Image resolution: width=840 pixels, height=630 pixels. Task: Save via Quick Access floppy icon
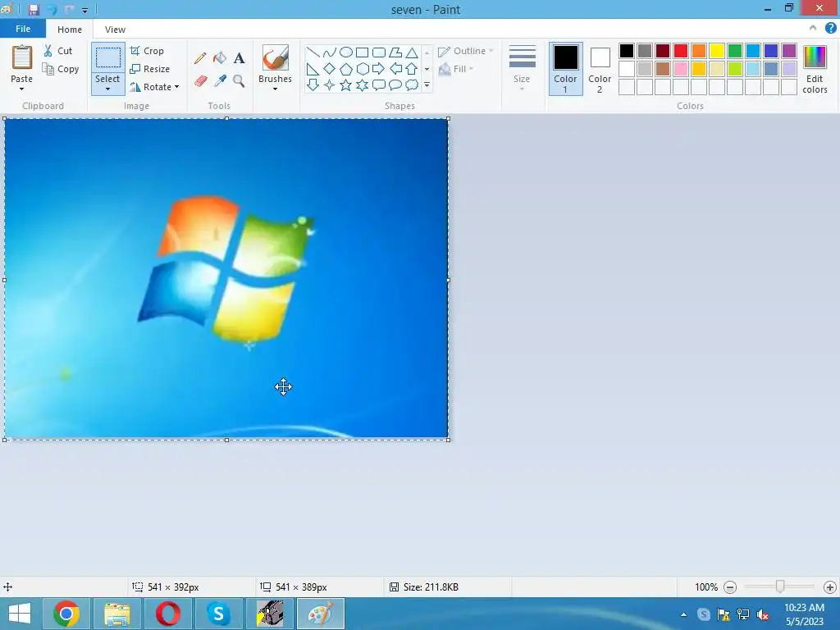coord(34,10)
